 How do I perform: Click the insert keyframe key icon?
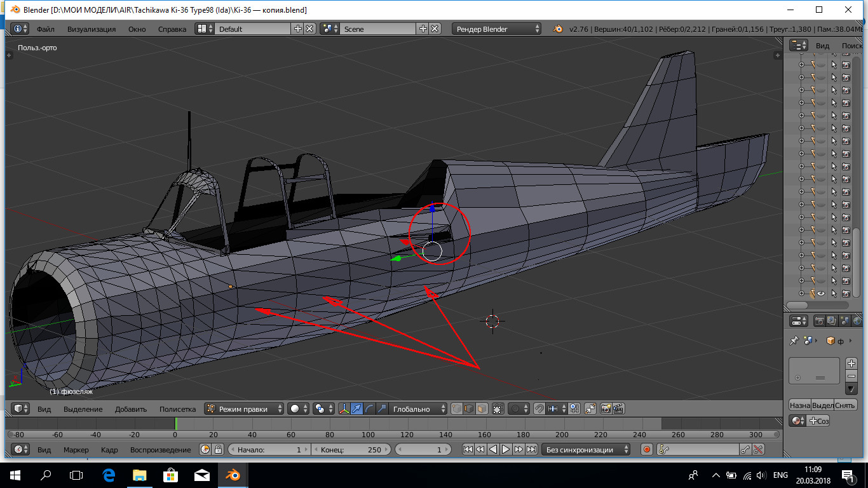tap(745, 450)
